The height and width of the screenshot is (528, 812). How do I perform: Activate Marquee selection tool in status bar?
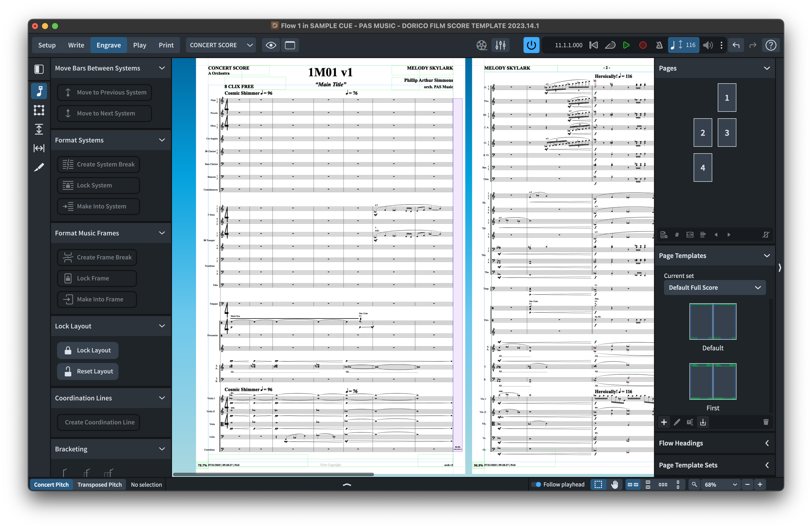click(x=598, y=485)
